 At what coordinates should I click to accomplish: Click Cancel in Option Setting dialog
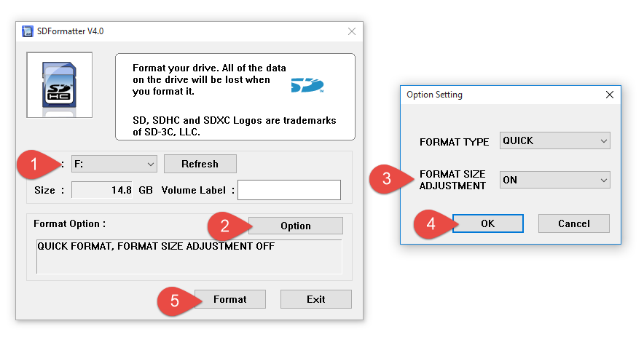coord(574,223)
